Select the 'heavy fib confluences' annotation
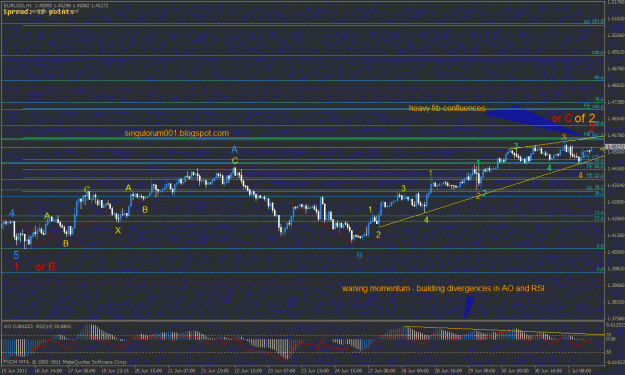 click(447, 108)
